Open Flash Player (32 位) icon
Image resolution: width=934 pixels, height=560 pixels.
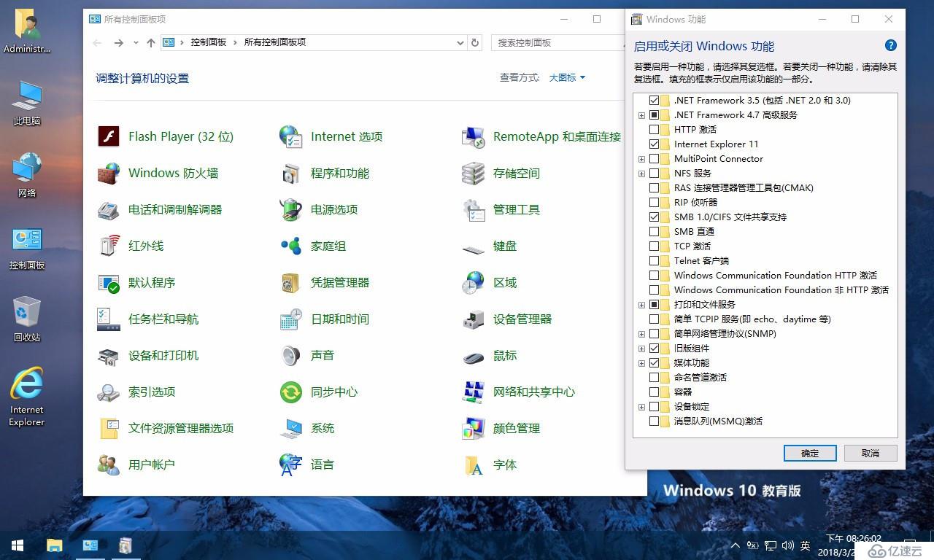(109, 136)
